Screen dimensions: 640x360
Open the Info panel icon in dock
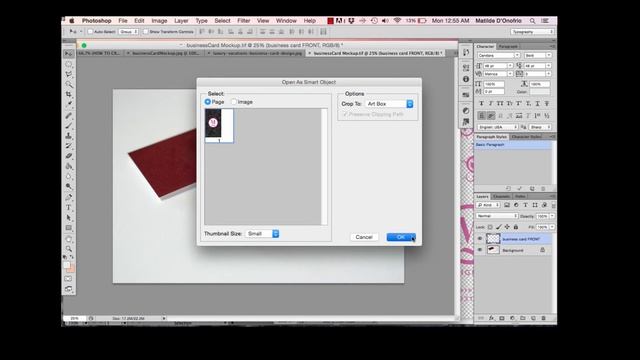[466, 79]
